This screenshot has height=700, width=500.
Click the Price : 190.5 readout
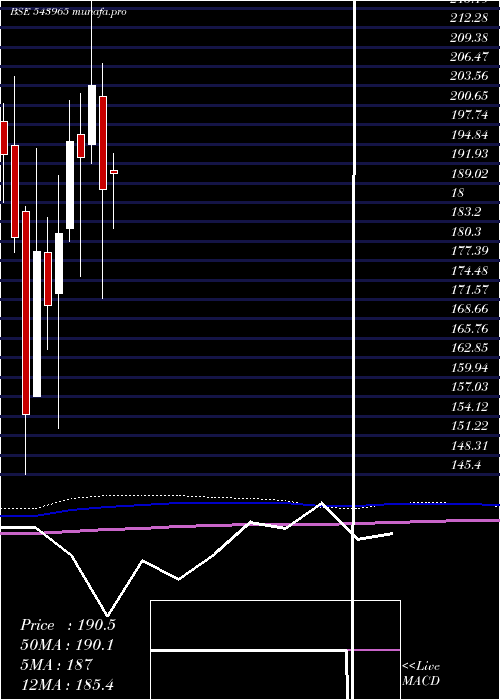point(68,625)
